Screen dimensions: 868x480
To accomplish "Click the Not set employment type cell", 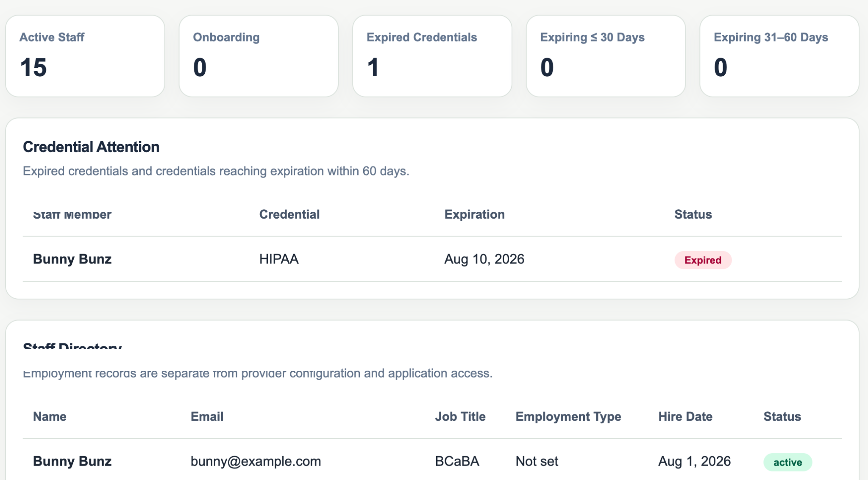I will tap(537, 461).
